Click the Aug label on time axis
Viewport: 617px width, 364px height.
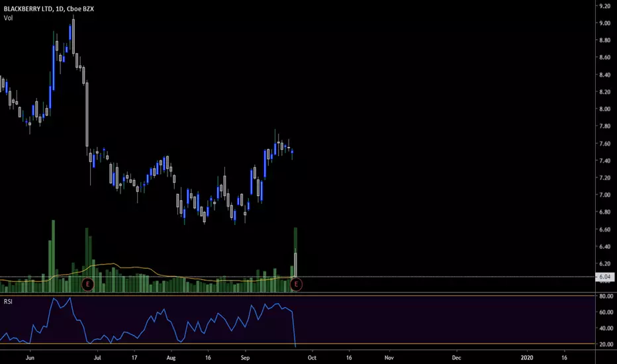171,357
